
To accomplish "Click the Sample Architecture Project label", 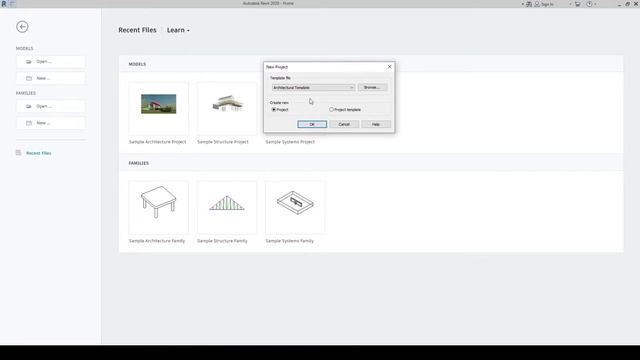I will click(157, 142).
